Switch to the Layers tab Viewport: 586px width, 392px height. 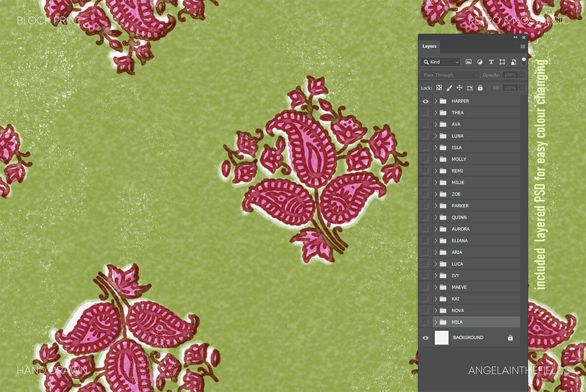tap(429, 46)
